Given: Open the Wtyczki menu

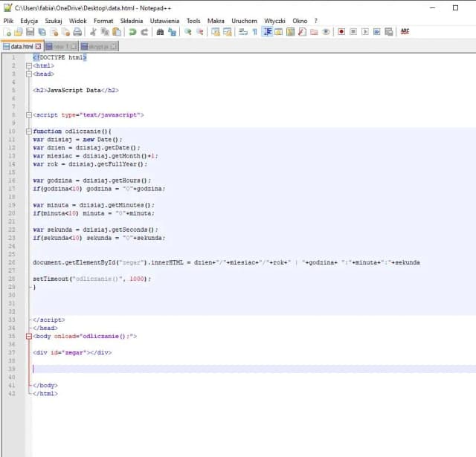Looking at the screenshot, I should click(274, 21).
